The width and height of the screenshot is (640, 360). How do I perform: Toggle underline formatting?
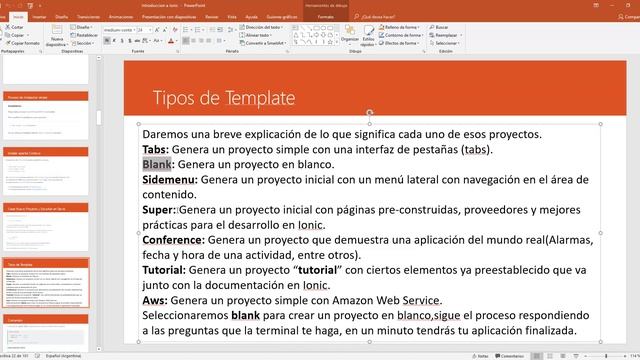click(x=122, y=41)
